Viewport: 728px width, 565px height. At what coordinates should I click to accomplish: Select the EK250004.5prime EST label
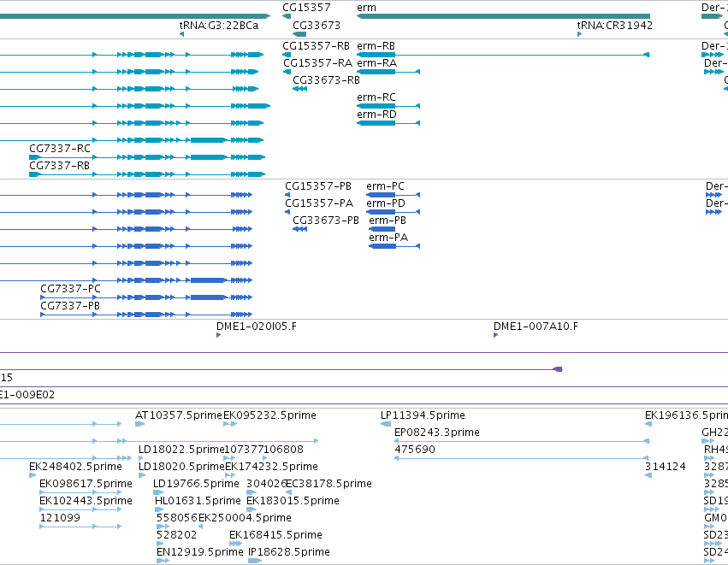coord(246,518)
